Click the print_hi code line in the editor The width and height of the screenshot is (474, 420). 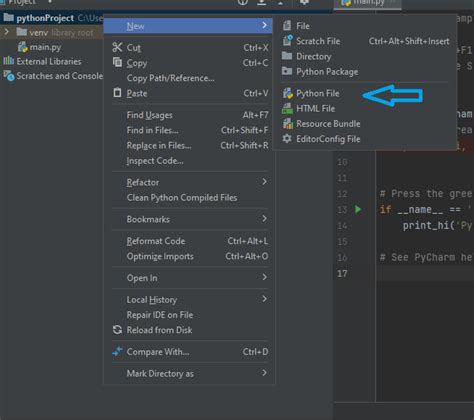click(437, 226)
